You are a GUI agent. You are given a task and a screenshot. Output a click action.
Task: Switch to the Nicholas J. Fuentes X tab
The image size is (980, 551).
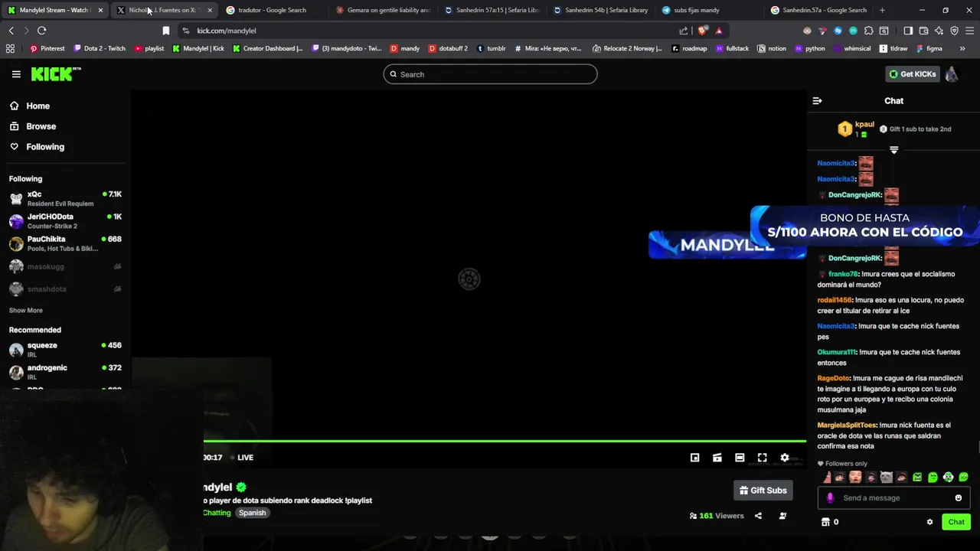(164, 10)
